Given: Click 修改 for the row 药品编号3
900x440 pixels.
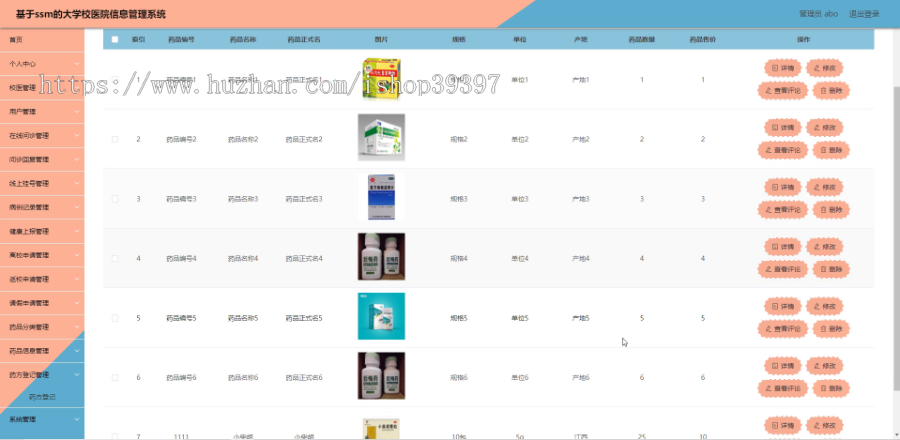Looking at the screenshot, I should [824, 187].
